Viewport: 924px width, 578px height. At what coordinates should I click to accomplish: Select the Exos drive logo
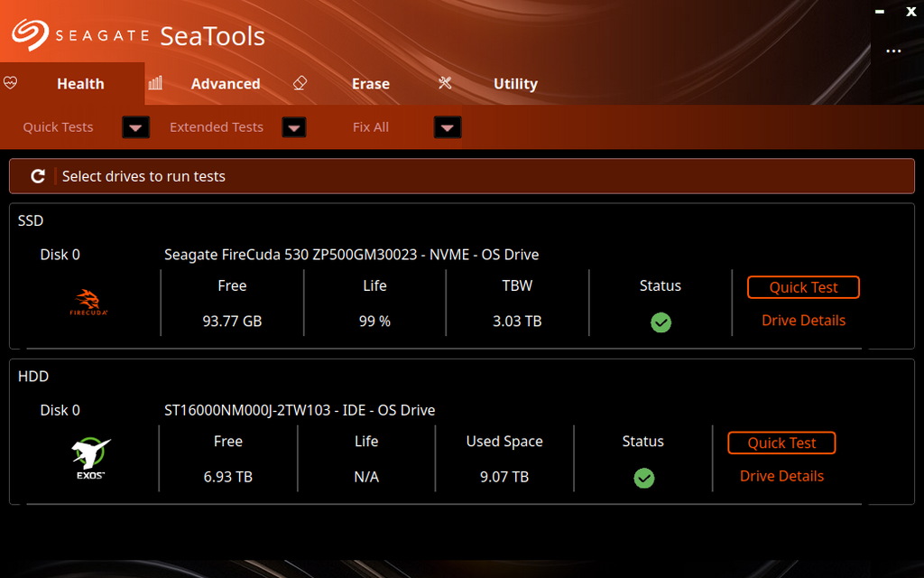91,458
